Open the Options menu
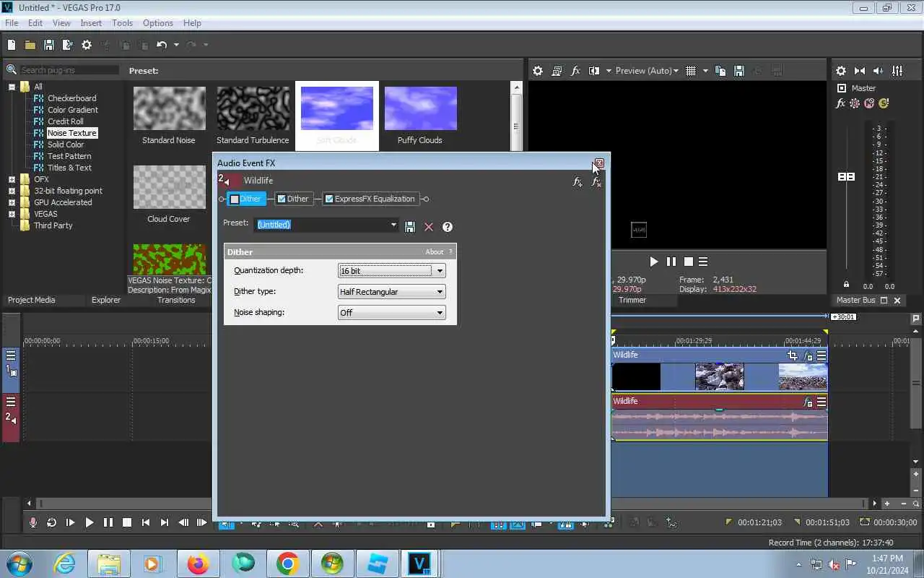 157,23
